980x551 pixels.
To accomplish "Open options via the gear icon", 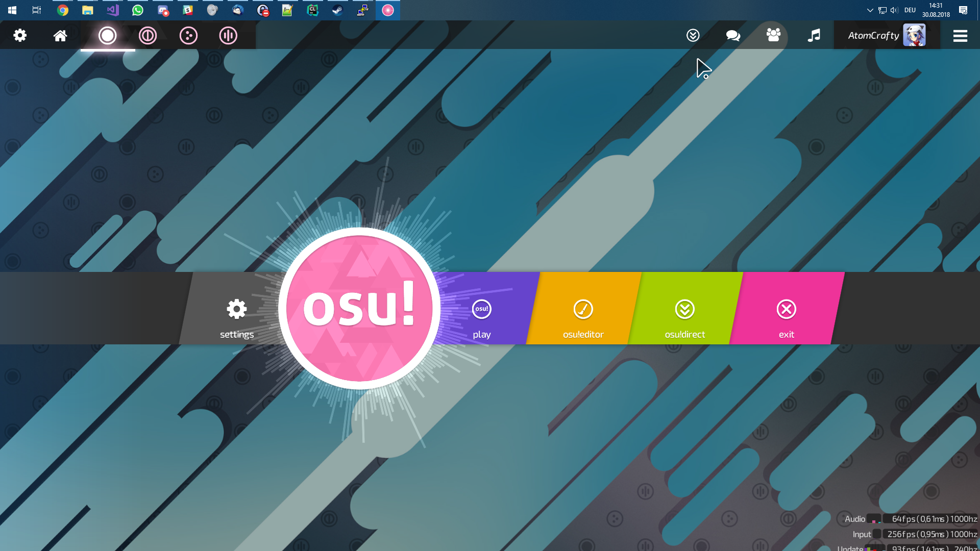I will coord(20,35).
